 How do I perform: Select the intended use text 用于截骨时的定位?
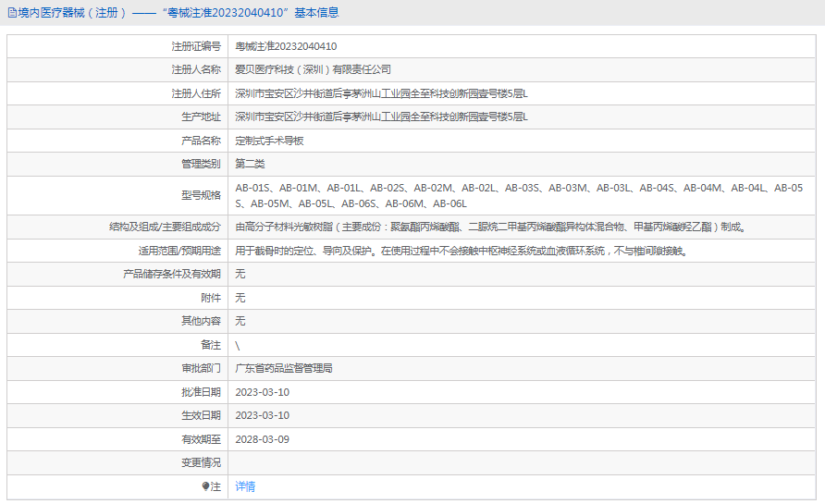coord(462,251)
